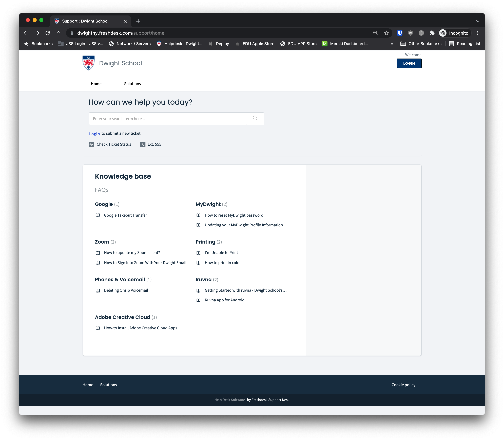Image resolution: width=504 pixels, height=440 pixels.
Task: Open the Chrome three-dot menu
Action: click(477, 33)
